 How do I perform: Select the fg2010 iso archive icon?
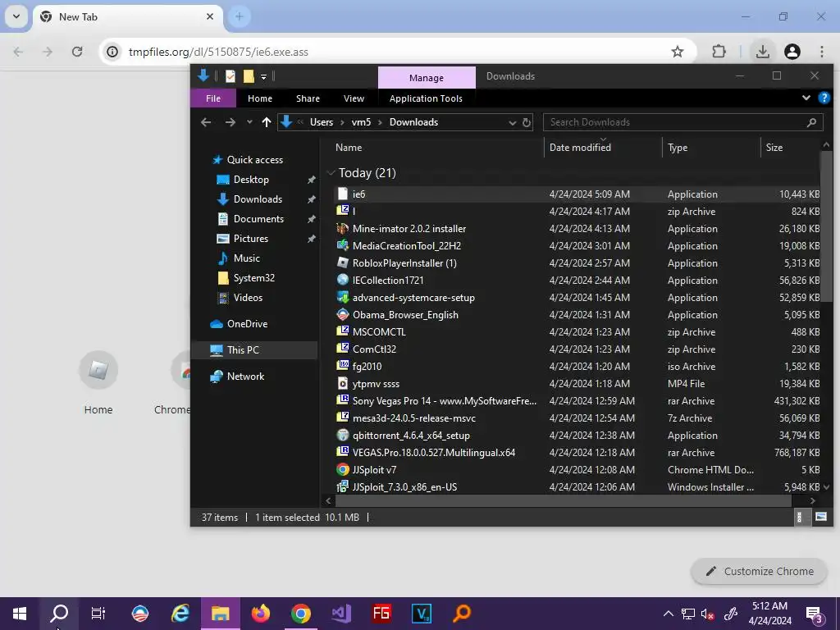pos(343,366)
